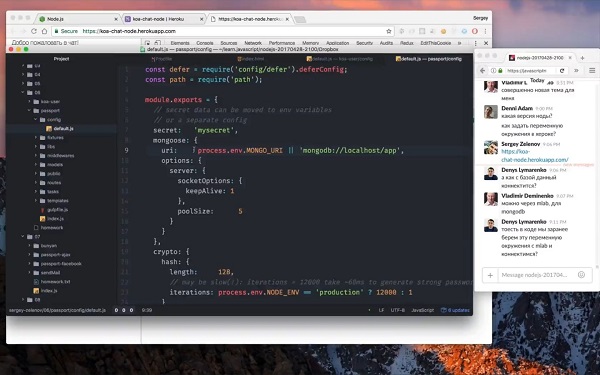
Task: Open Chrome's three-dot menu
Action: coord(485,31)
